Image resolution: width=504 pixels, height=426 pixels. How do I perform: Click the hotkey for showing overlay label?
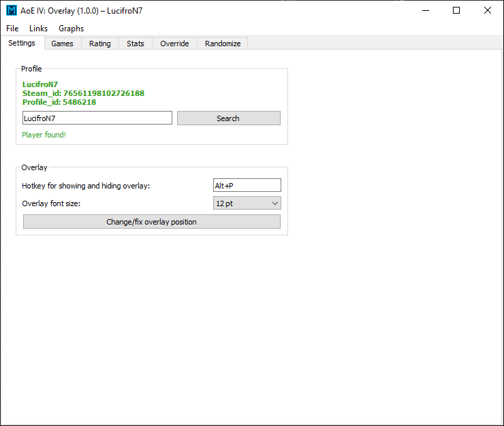pos(86,186)
